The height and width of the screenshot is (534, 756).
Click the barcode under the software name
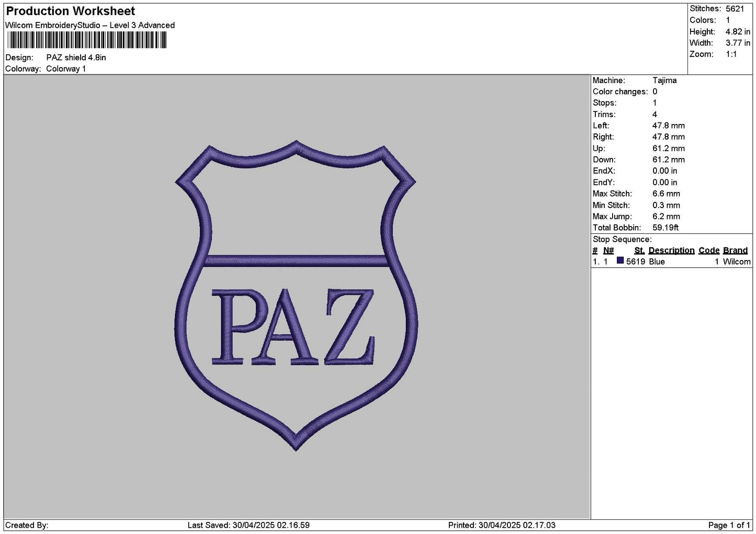pos(87,40)
